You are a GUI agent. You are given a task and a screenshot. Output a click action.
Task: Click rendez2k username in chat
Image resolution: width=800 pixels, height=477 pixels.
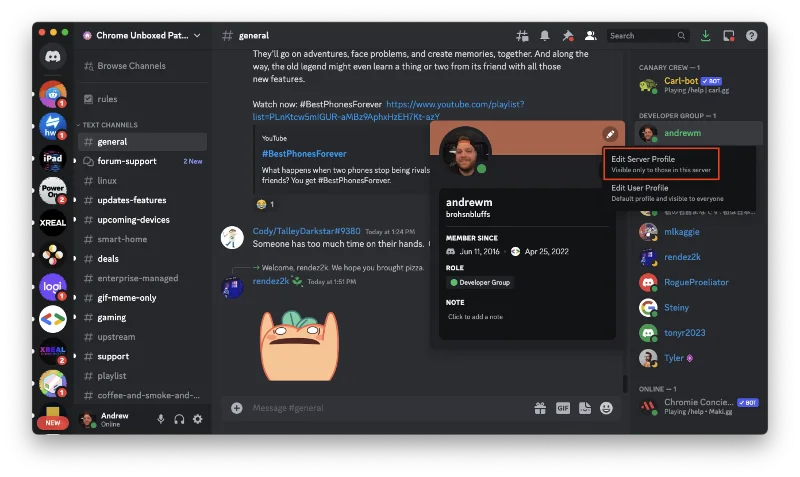(271, 281)
